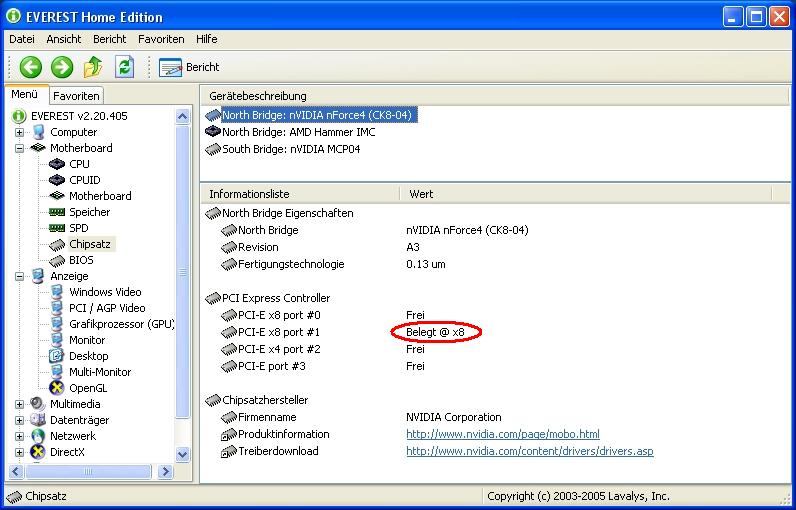796x510 pixels.
Task: Expand the Computer tree node
Action: tap(19, 132)
